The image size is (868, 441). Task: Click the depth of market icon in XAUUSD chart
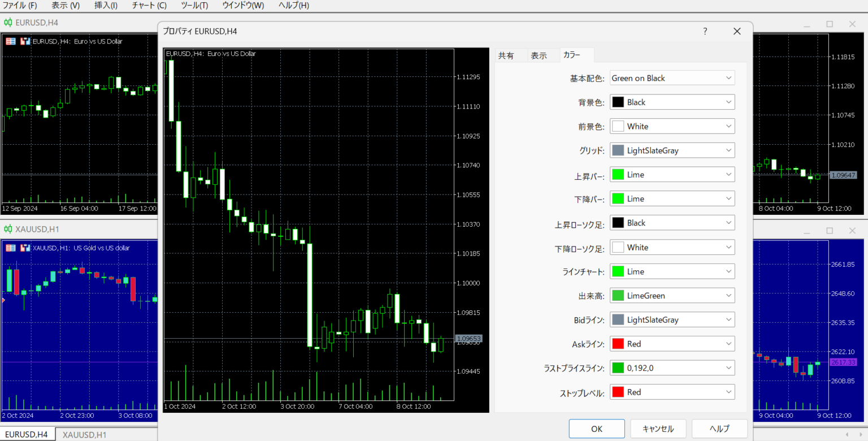coord(25,248)
